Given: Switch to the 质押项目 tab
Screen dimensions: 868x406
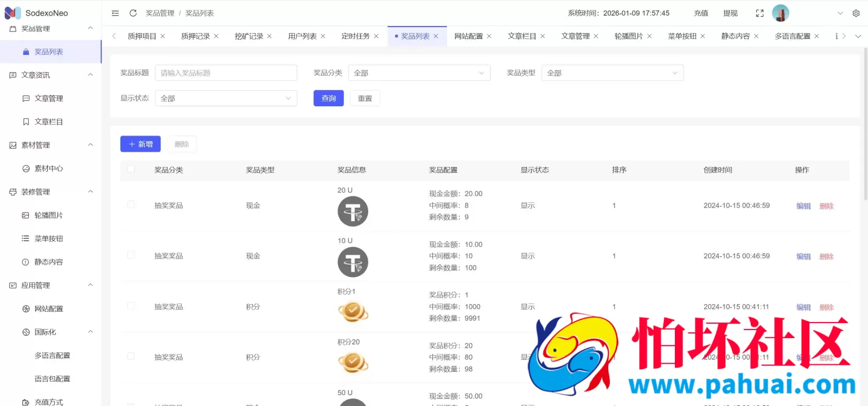Looking at the screenshot, I should [x=142, y=36].
